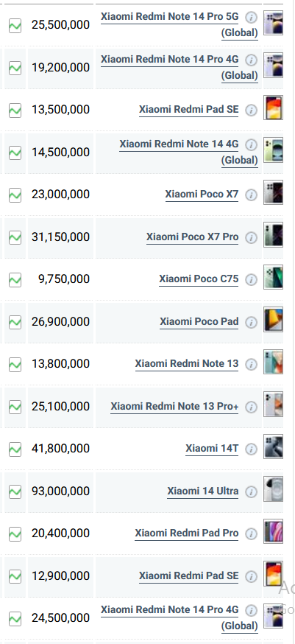
Task: Open the Xiaomi Poco C75 link
Action: coord(199,279)
